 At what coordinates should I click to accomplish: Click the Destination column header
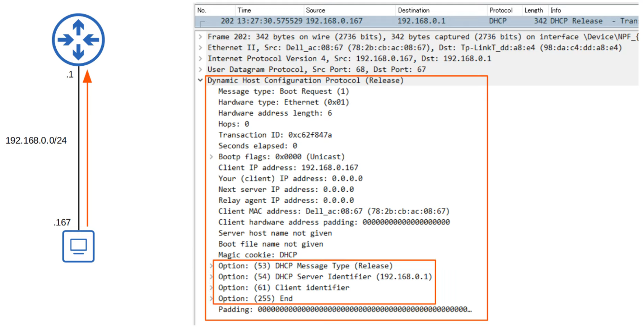(413, 10)
